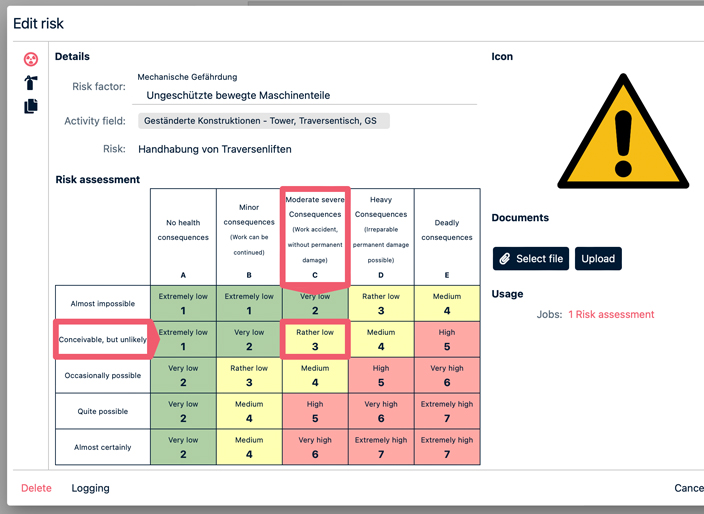The image size is (704, 514).
Task: Click the Activity field tag Geständerte Konstruktionen
Action: click(263, 121)
